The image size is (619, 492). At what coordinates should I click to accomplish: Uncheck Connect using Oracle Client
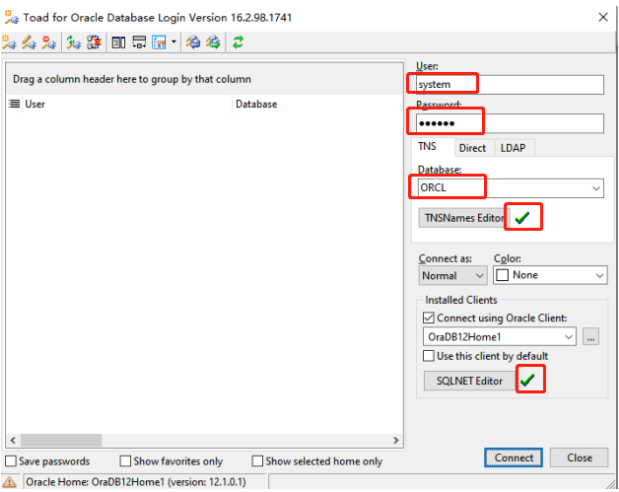click(429, 318)
